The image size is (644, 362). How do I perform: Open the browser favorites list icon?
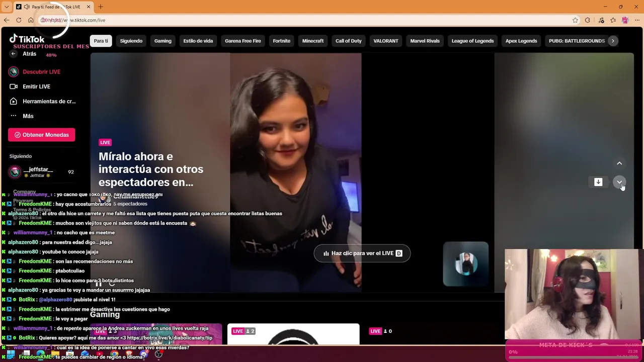pyautogui.click(x=613, y=20)
